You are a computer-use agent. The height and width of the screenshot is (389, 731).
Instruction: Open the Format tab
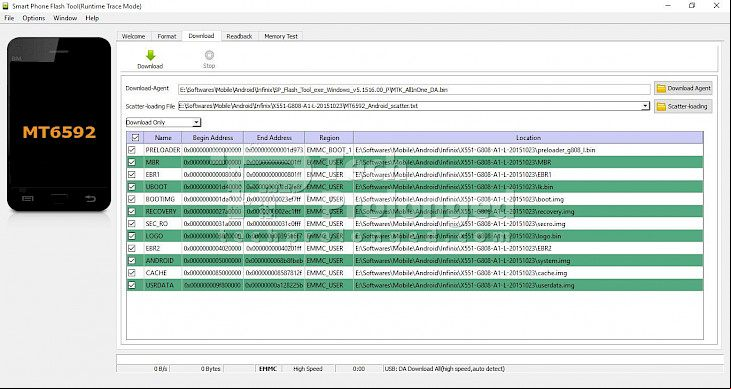(x=166, y=36)
